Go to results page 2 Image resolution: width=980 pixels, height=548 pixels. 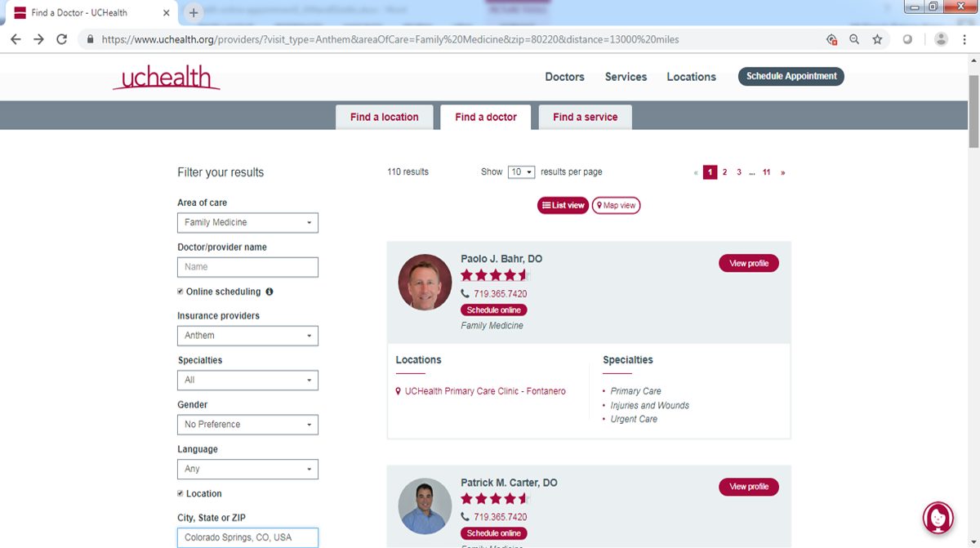coord(724,172)
